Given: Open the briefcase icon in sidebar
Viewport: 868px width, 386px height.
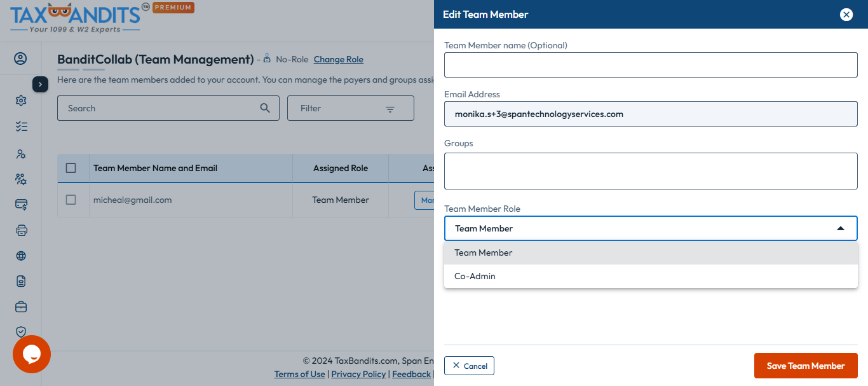Looking at the screenshot, I should [x=21, y=307].
